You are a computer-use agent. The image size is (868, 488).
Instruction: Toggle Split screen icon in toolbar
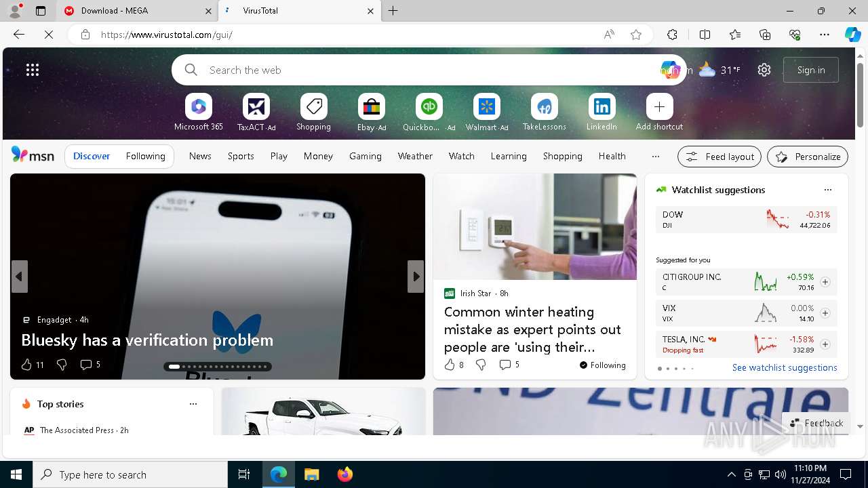[705, 35]
